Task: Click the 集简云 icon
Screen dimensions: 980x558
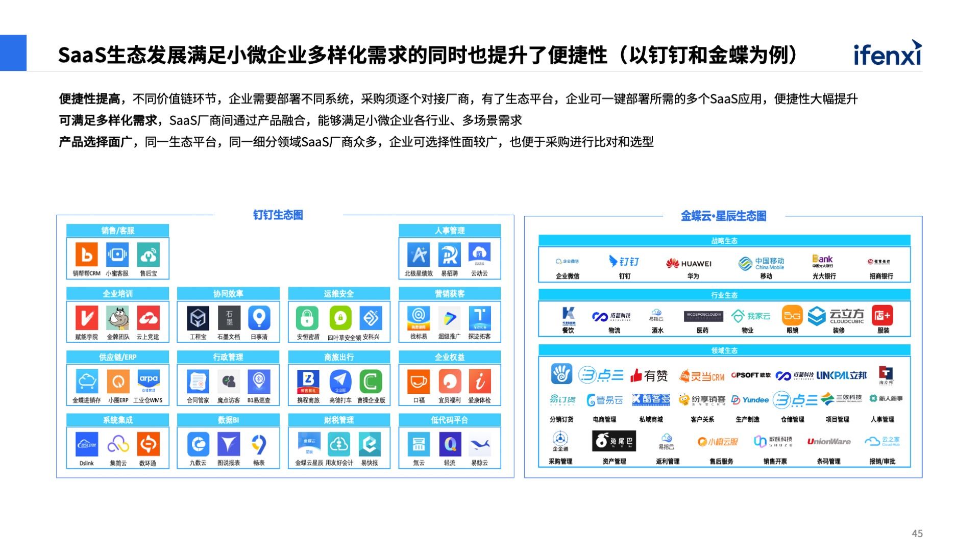Action: [117, 444]
